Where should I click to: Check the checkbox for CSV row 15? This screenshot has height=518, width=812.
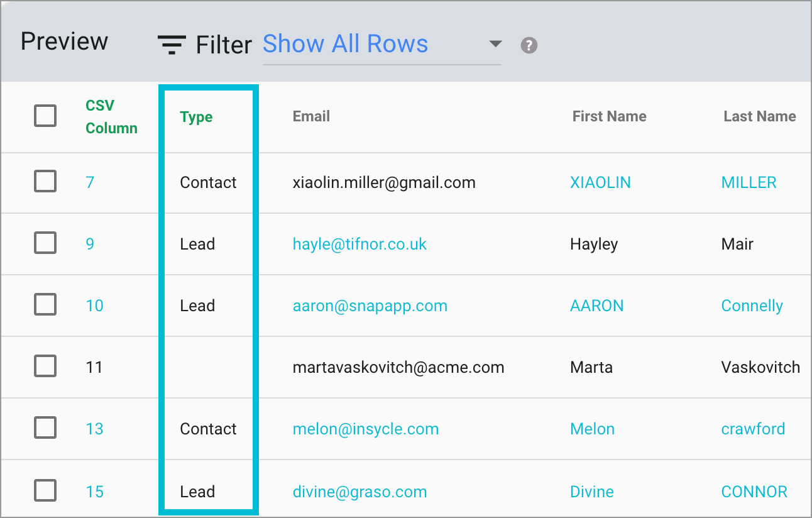point(45,490)
